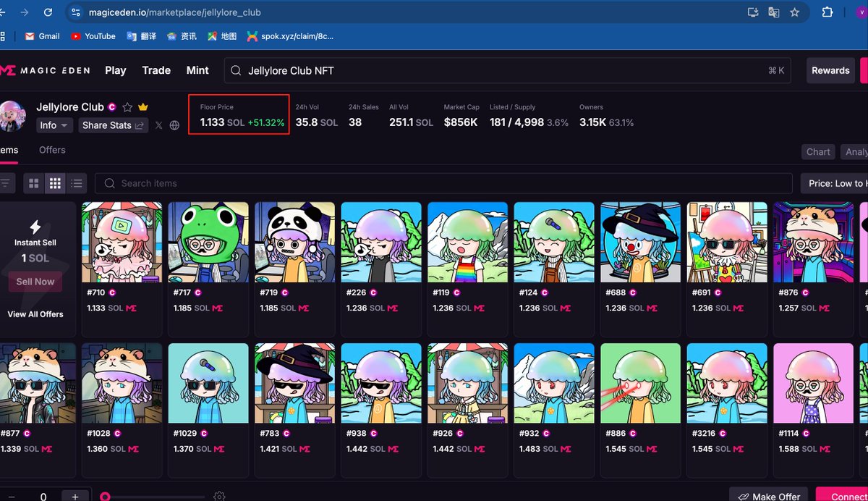Screen dimensions: 868x501
Task: Switch to the Chart view
Action: tap(818, 152)
